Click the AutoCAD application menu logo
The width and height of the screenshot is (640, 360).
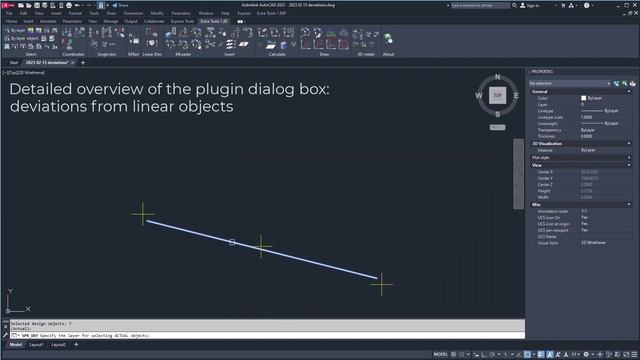click(7, 5)
